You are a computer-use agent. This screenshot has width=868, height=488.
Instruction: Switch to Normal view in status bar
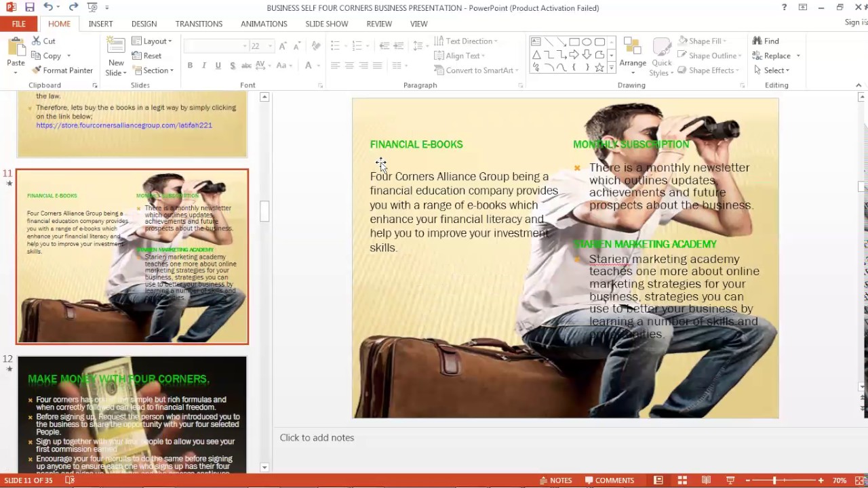(658, 480)
